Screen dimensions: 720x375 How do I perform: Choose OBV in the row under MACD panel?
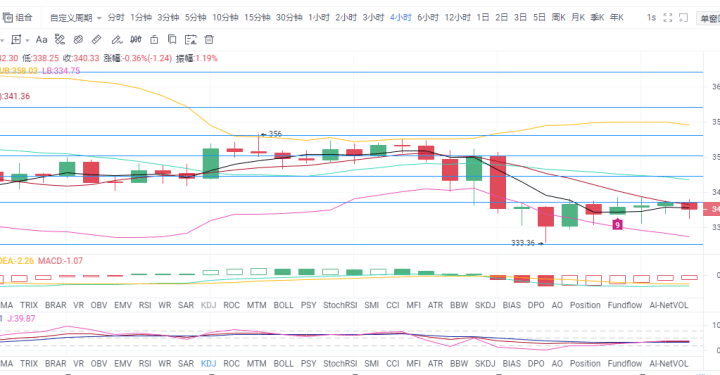99,305
